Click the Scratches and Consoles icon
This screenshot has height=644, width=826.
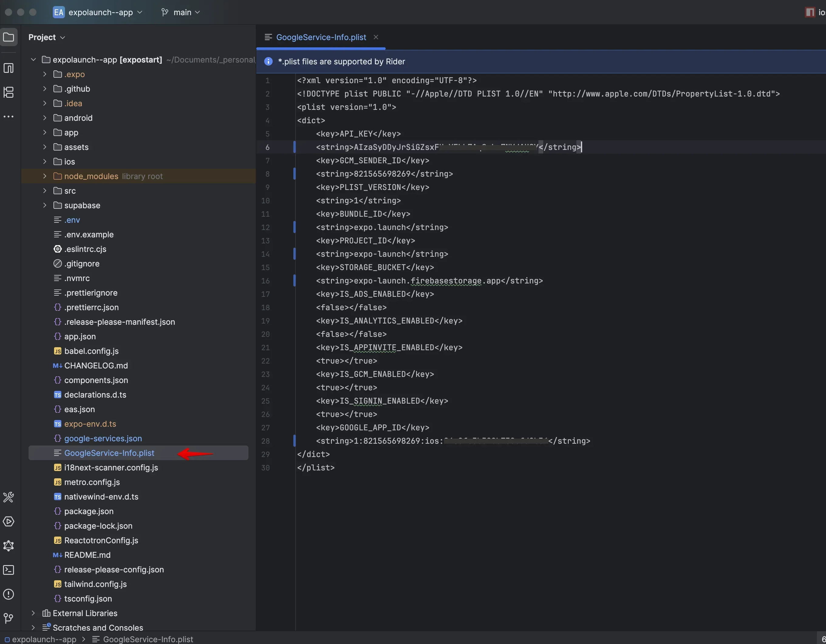pyautogui.click(x=46, y=627)
